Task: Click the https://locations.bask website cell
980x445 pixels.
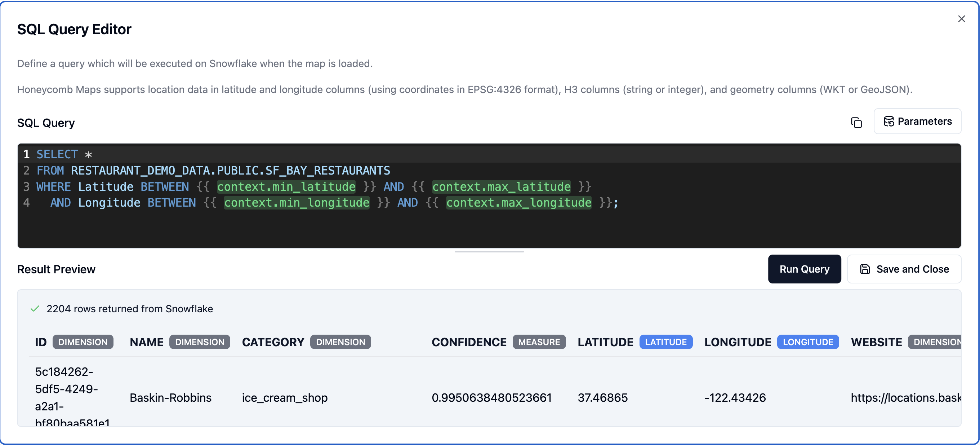Action: tap(906, 397)
